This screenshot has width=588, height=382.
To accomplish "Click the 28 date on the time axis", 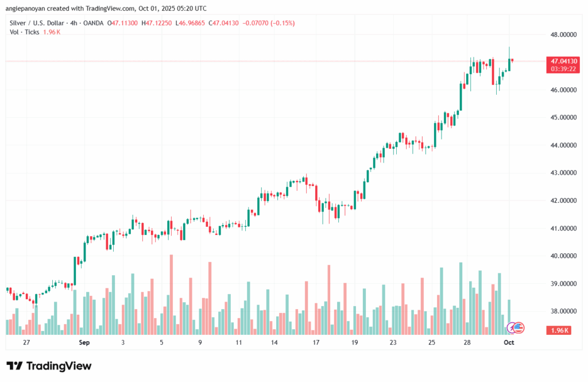I will pyautogui.click(x=468, y=342).
